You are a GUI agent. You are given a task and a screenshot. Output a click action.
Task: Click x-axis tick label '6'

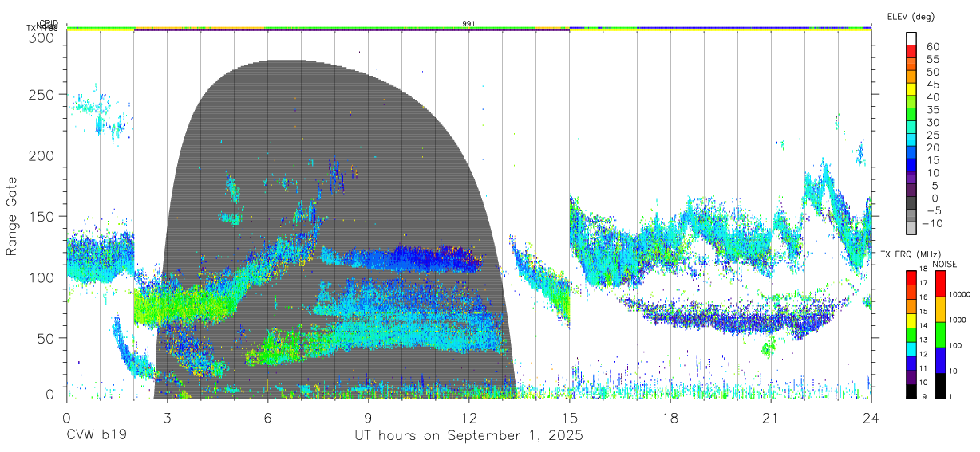point(267,417)
